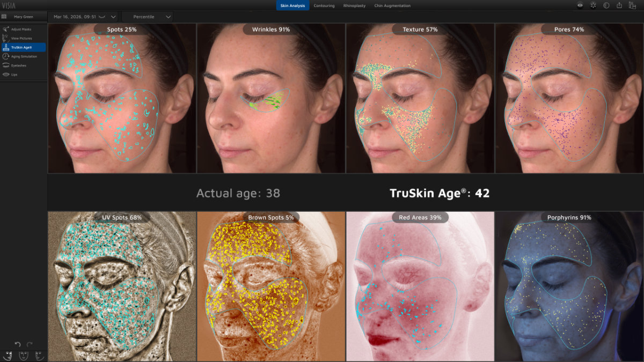Select the Pores 74% image panel
Screen dimensions: 644x362
click(x=569, y=98)
